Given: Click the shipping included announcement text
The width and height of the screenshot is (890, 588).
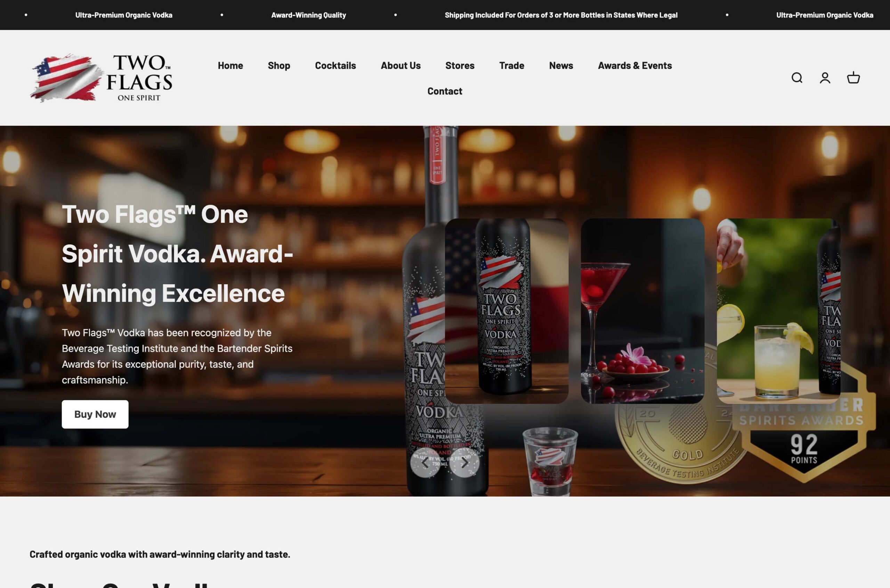Looking at the screenshot, I should (561, 15).
